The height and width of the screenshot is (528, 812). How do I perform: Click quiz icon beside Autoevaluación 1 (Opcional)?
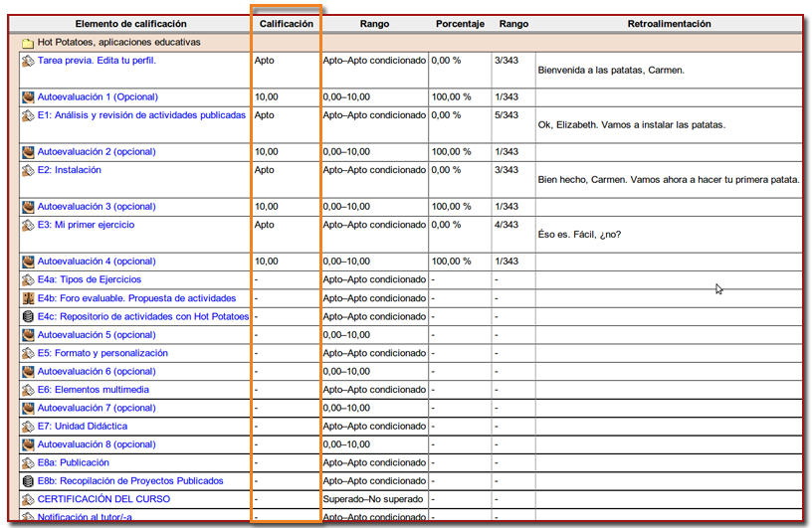[x=28, y=97]
